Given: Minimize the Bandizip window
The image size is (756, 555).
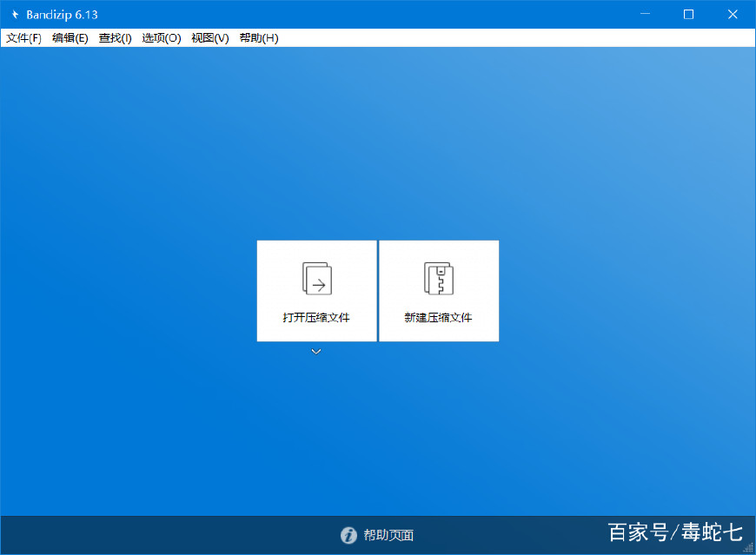Looking at the screenshot, I should click(647, 14).
